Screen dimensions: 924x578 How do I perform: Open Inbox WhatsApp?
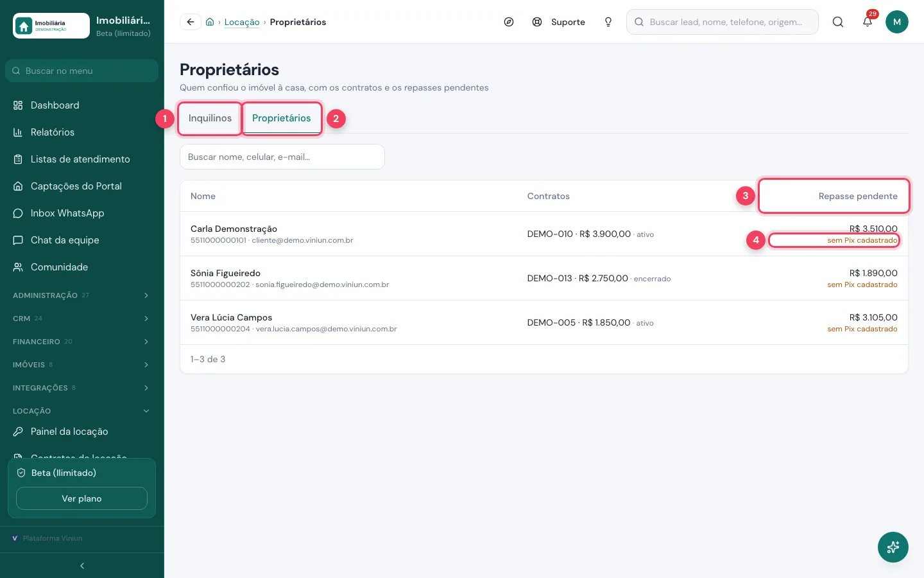(x=82, y=213)
